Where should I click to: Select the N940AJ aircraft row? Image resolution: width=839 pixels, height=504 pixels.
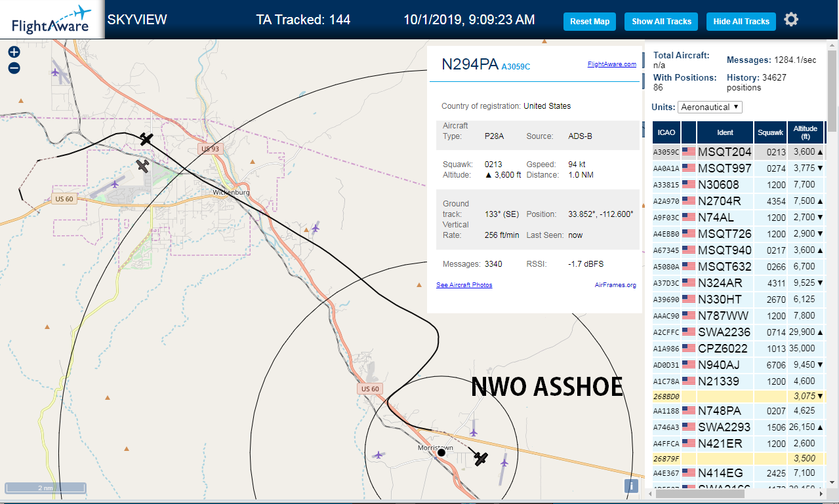(x=738, y=365)
